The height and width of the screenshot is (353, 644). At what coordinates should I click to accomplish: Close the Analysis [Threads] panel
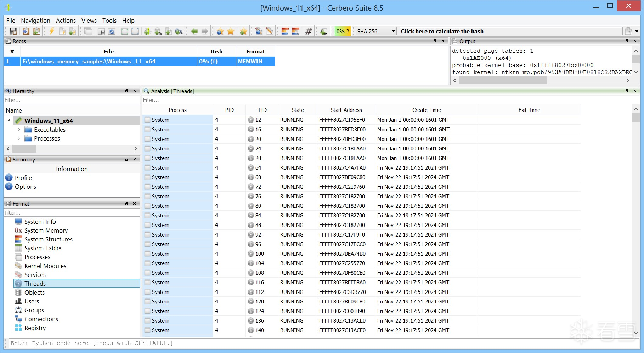(635, 91)
